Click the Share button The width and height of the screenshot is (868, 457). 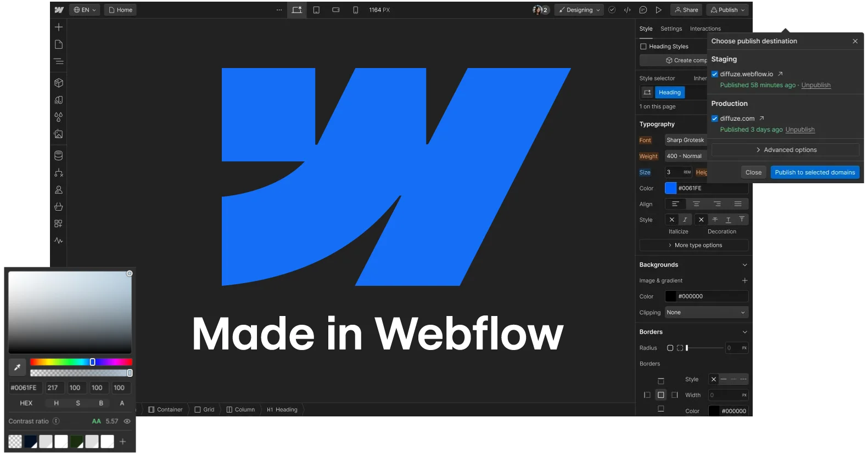pyautogui.click(x=686, y=10)
